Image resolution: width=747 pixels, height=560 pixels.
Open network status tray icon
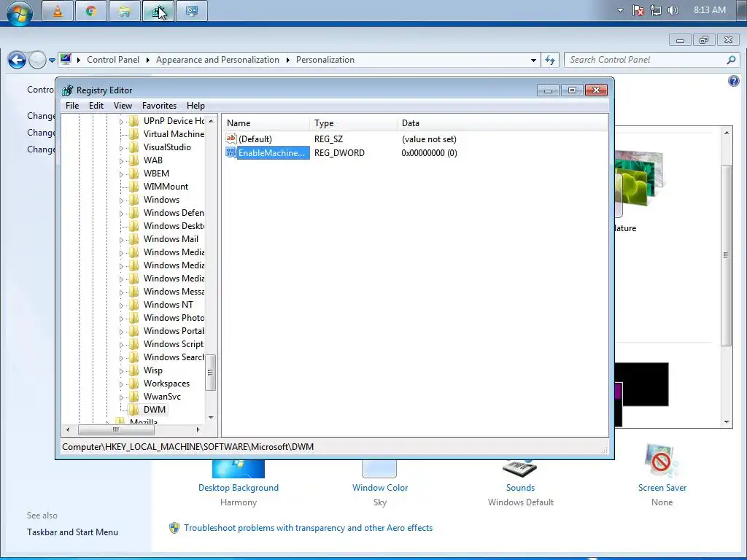tap(656, 10)
